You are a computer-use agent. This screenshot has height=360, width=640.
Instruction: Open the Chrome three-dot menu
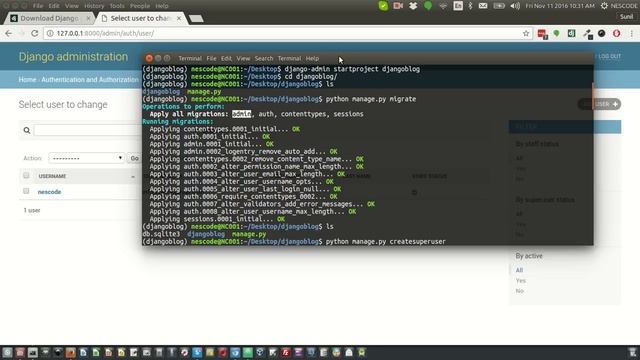pyautogui.click(x=631, y=33)
